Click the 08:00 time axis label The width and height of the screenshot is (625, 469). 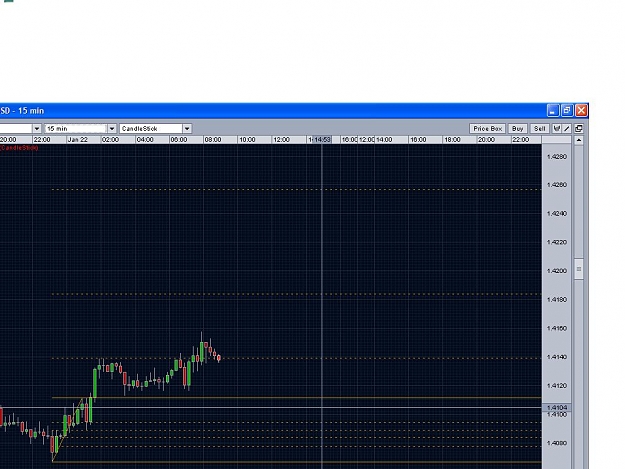tap(213, 139)
